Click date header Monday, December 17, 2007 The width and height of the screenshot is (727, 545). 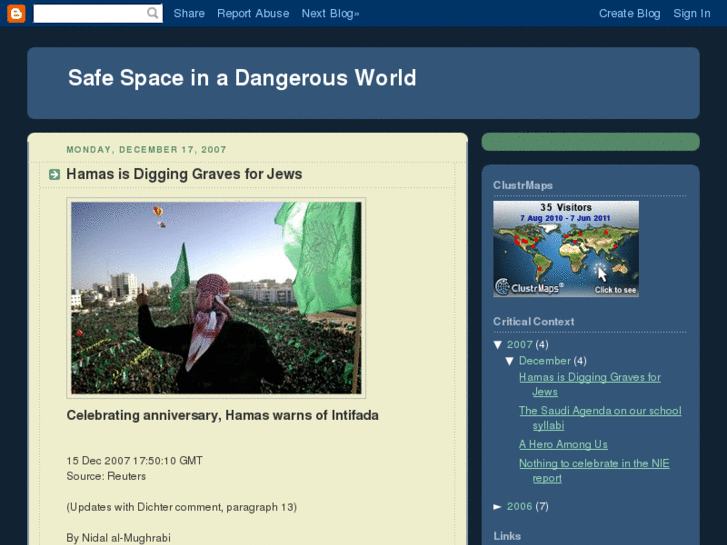(147, 150)
